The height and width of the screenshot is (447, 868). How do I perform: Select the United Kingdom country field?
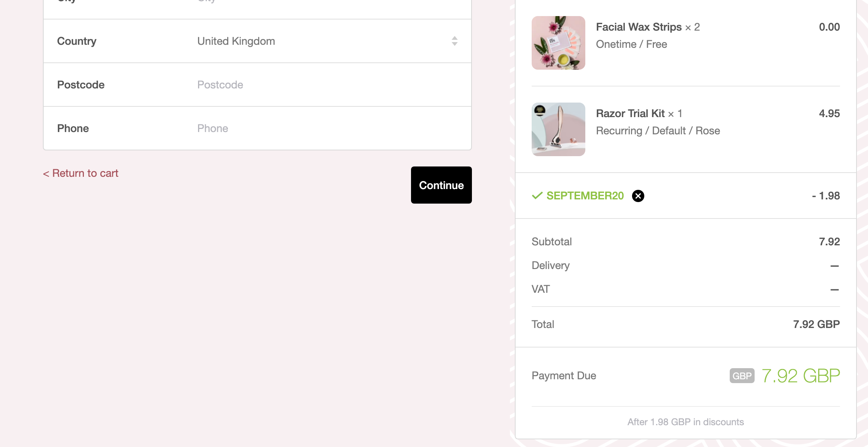(328, 41)
